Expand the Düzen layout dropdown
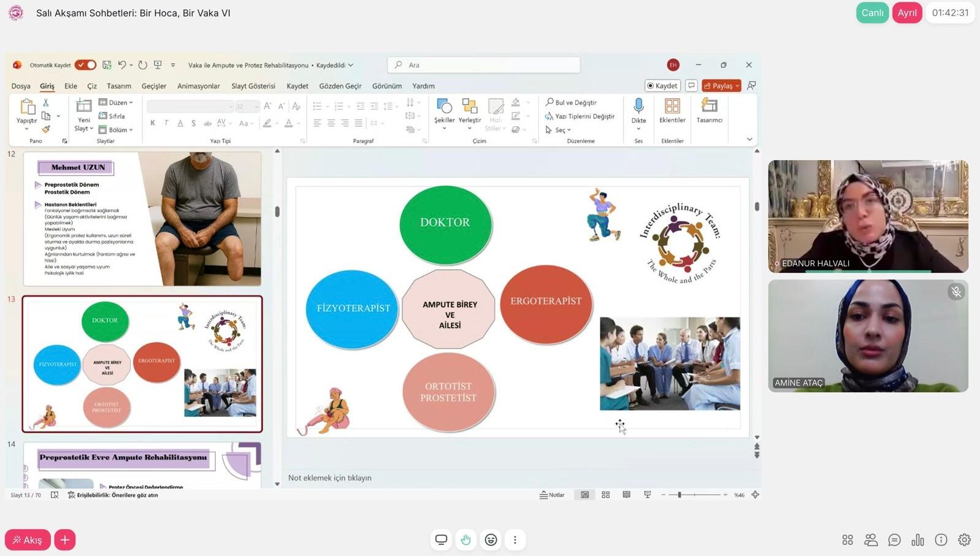The width and height of the screenshot is (980, 556). 117,102
